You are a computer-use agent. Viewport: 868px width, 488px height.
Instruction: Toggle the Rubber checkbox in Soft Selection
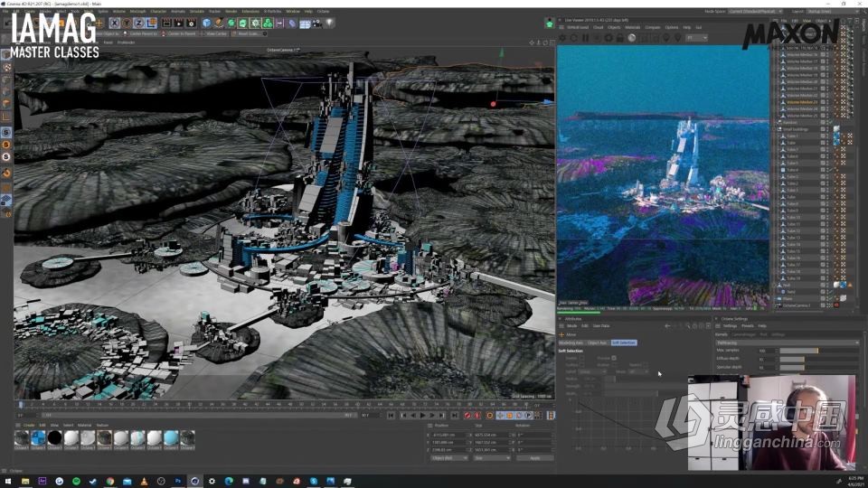[614, 365]
